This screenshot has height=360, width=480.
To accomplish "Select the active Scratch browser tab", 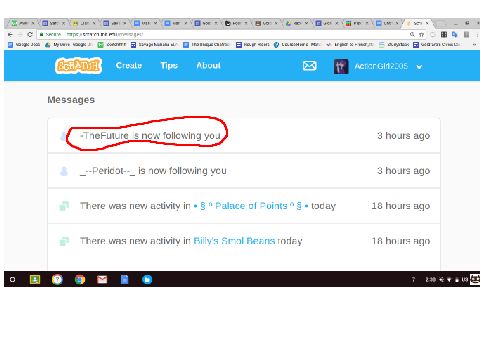I will 417,23.
